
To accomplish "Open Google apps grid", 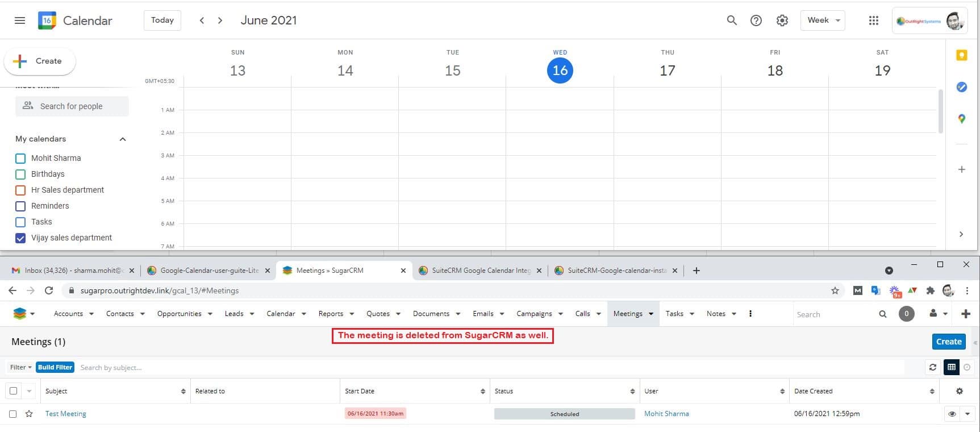I will [x=874, y=20].
